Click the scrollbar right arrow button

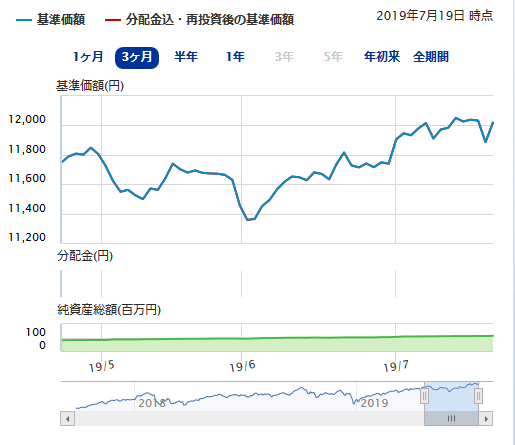[x=486, y=419]
